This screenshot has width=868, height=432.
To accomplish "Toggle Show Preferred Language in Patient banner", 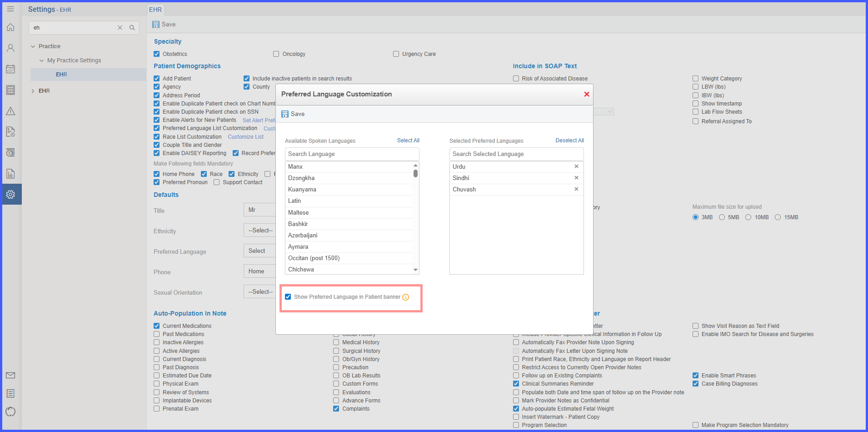I will click(x=288, y=297).
